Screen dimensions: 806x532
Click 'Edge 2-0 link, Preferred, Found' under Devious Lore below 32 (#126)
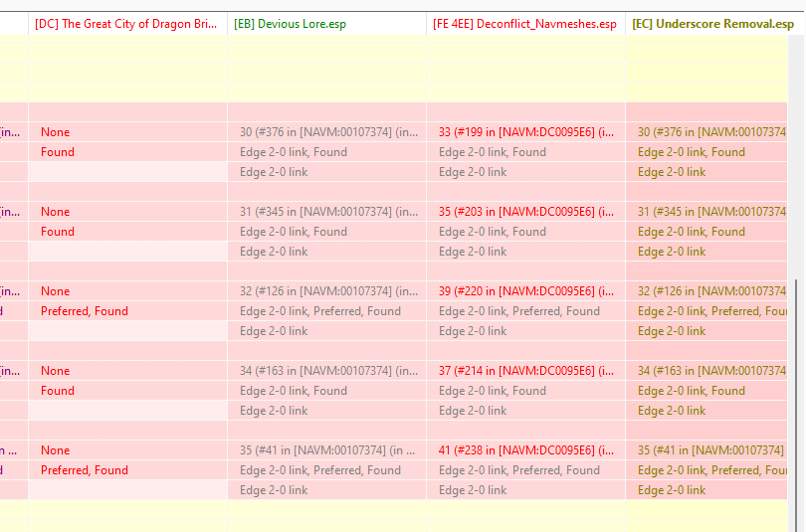point(319,311)
